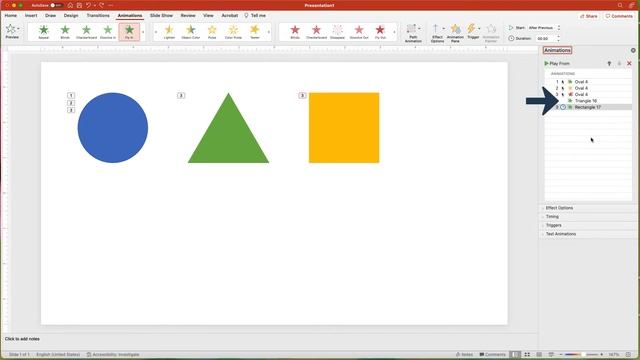Start Slide Show from status bar
This screenshot has height=360, width=640.
click(551, 354)
